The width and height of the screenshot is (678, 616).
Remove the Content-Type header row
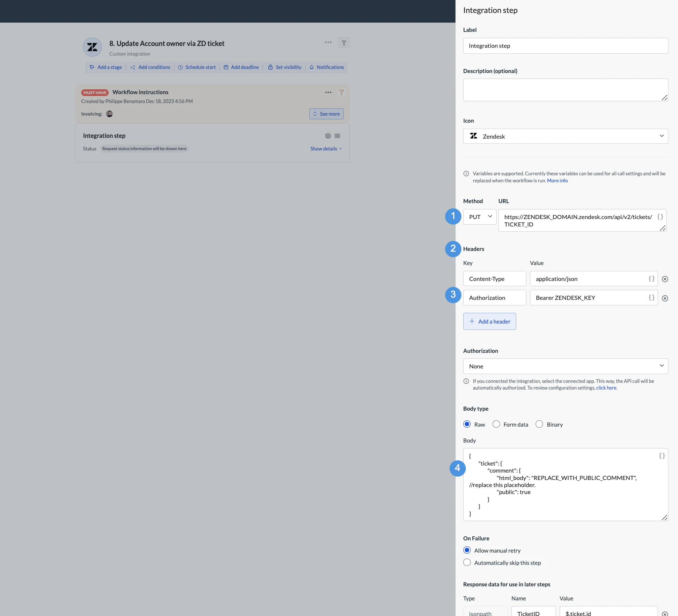pos(665,279)
